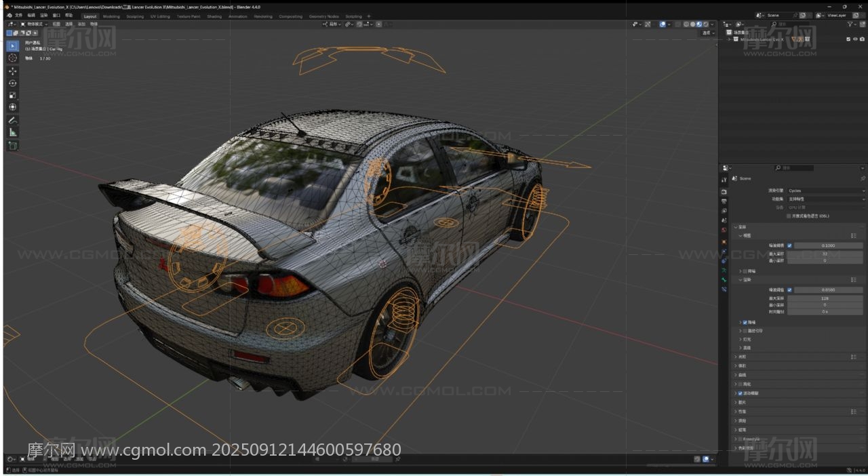Open the 文件 menu

tap(18, 16)
